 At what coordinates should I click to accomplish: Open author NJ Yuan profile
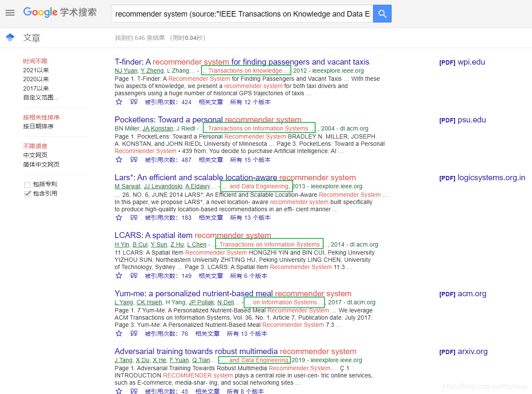[x=126, y=71]
